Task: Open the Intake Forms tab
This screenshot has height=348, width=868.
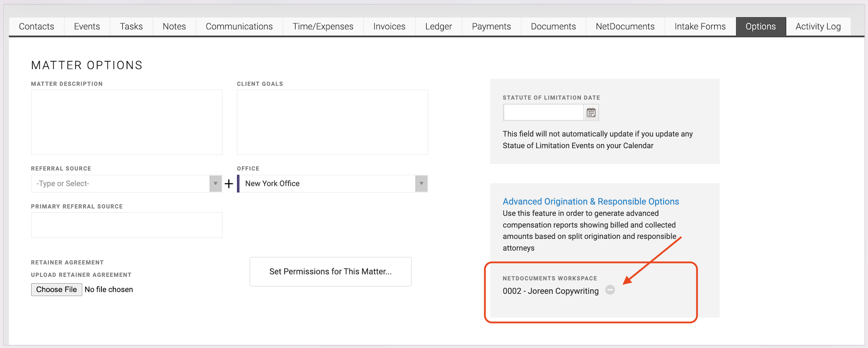Action: pyautogui.click(x=700, y=27)
